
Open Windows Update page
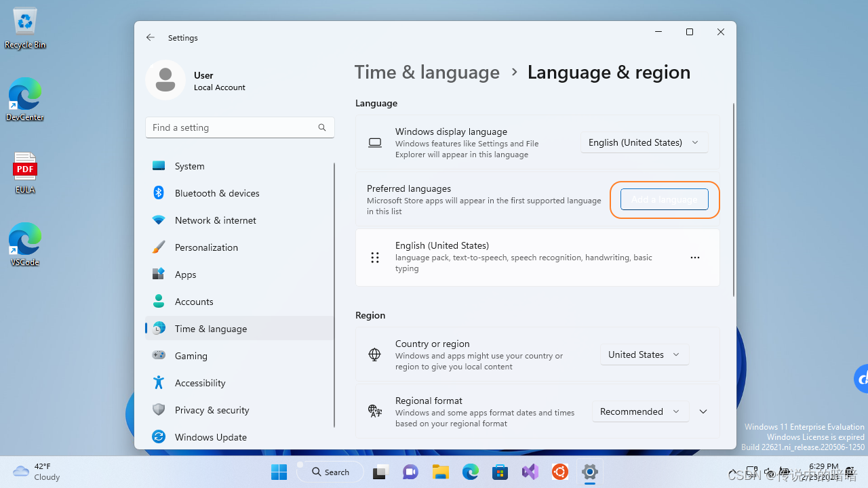(239, 437)
